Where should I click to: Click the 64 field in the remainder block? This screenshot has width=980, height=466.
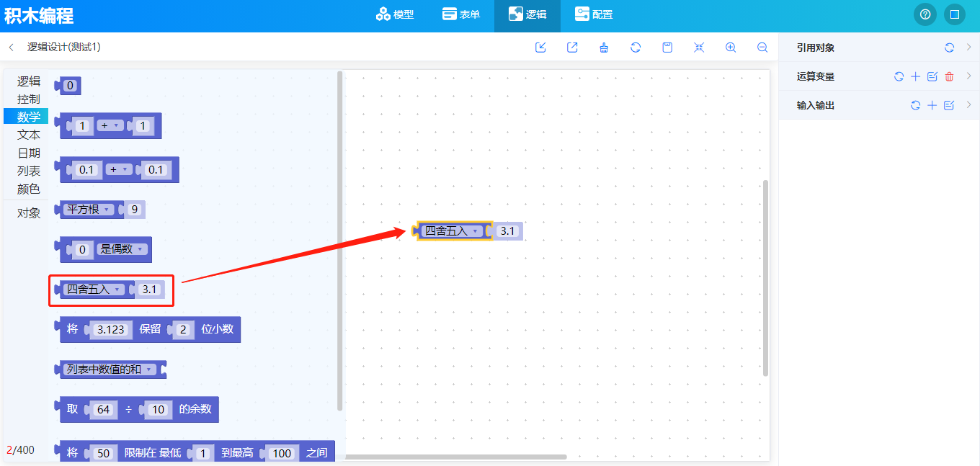[x=103, y=409]
